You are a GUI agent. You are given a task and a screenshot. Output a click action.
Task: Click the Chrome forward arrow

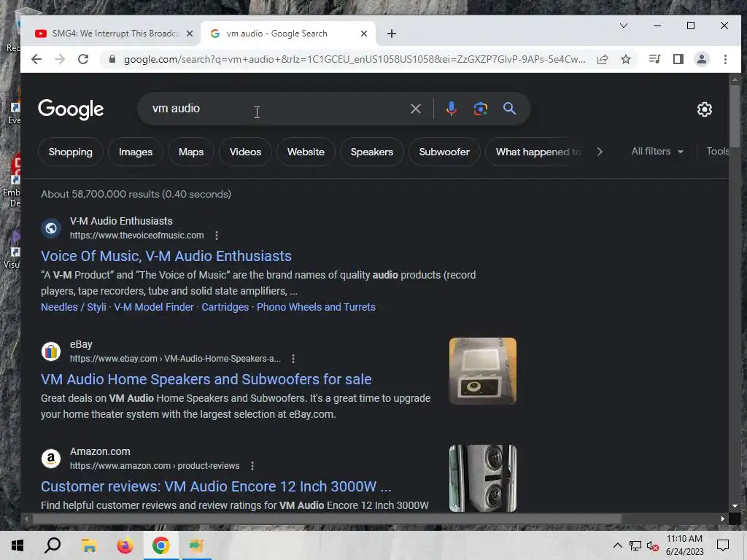point(60,59)
